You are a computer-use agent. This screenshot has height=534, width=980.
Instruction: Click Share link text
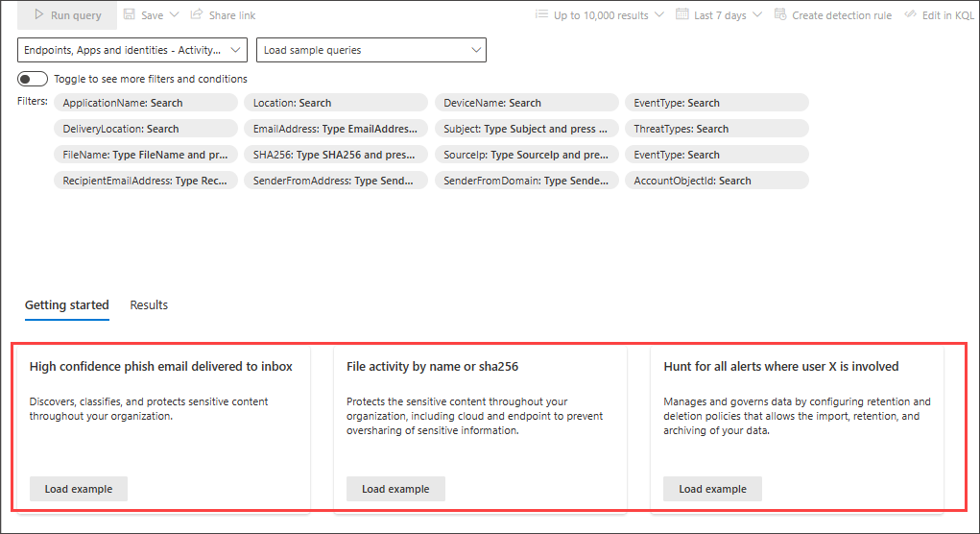232,15
